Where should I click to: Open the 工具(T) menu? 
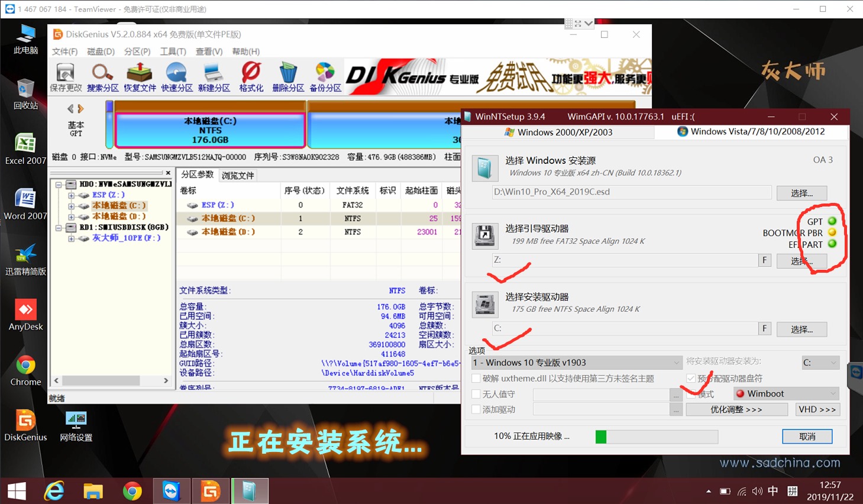tap(173, 51)
